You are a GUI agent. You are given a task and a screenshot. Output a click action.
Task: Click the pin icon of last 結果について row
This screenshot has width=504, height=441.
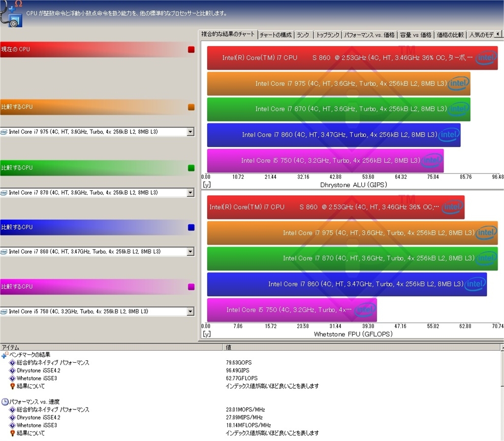click(12, 433)
